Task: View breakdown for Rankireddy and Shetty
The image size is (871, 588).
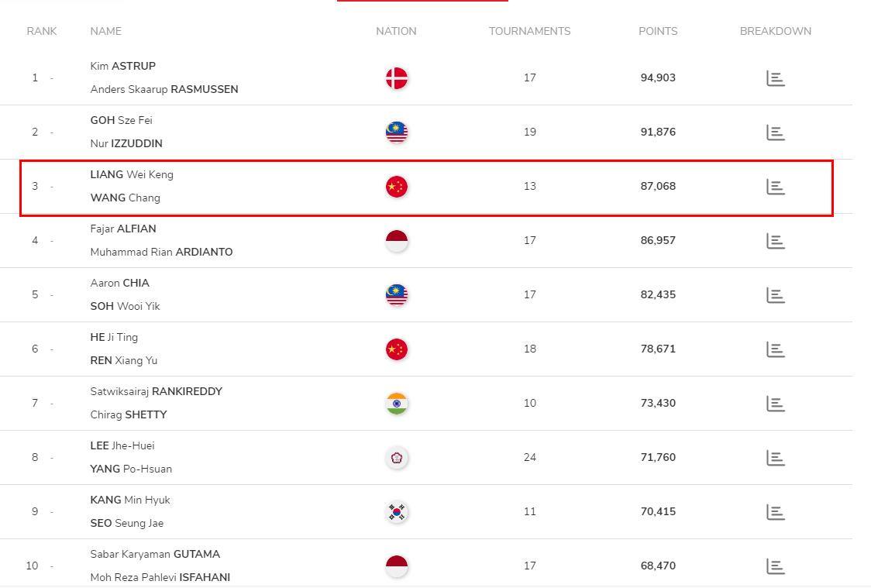Action: [775, 404]
